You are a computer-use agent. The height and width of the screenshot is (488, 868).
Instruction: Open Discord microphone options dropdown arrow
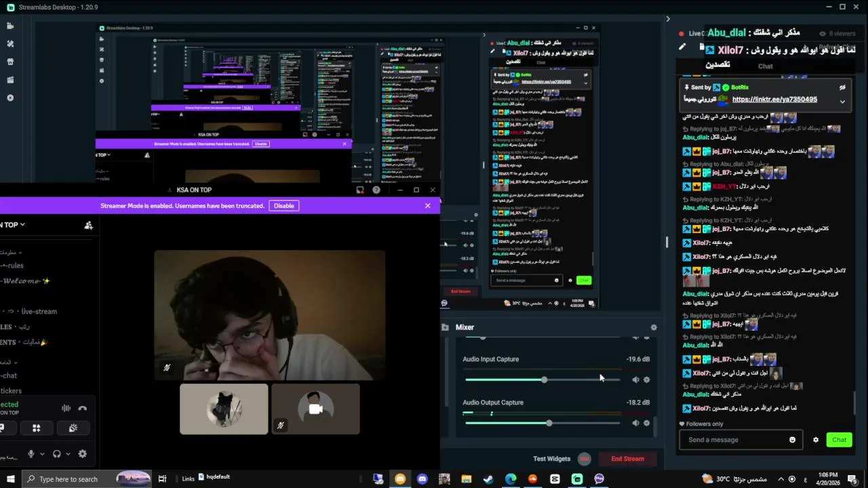click(42, 454)
